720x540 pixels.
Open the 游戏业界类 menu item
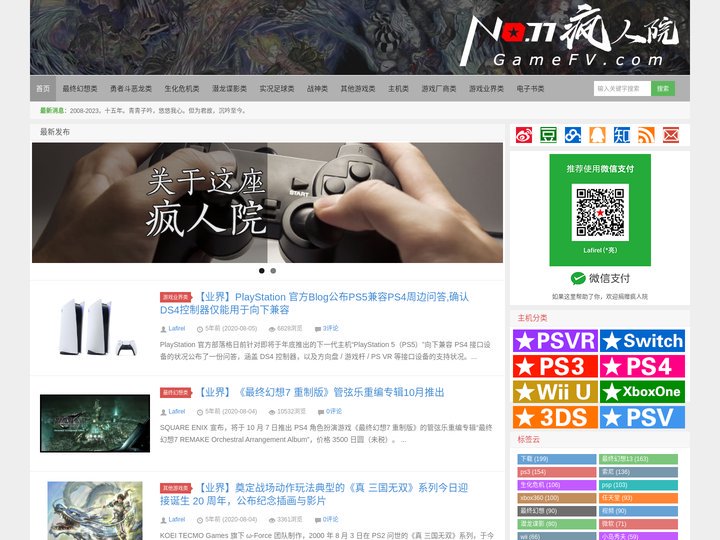tap(486, 89)
